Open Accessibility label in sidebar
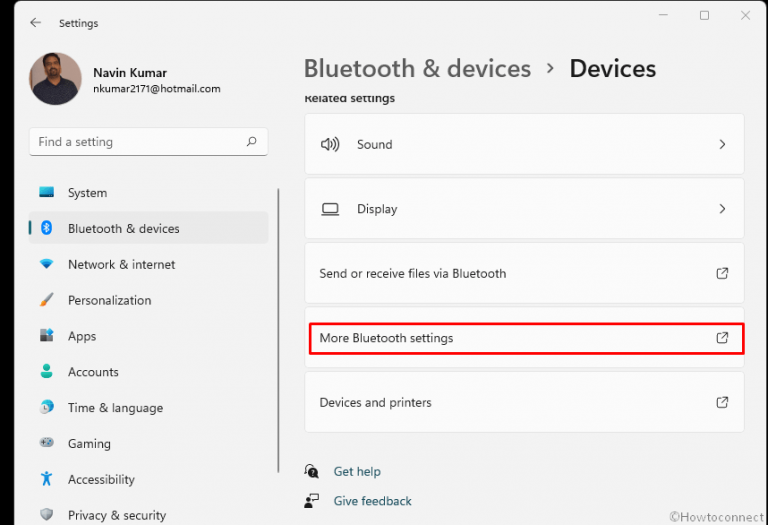The image size is (768, 525). (x=101, y=479)
